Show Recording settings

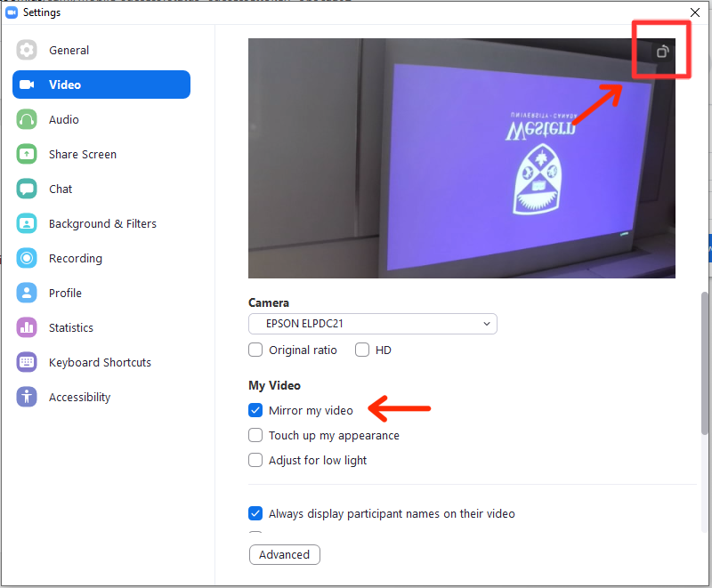click(101, 258)
